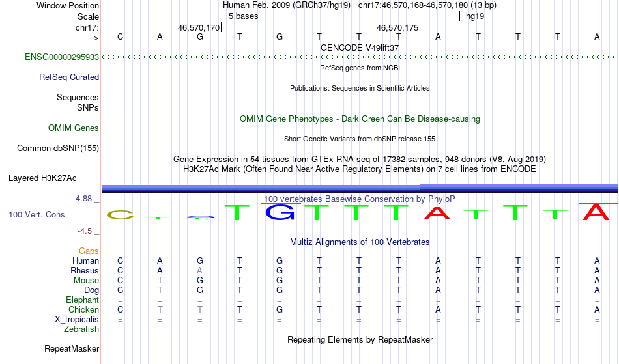The image size is (619, 364).
Task: Click the GTEx Gene Expression track title
Action: pyautogui.click(x=360, y=160)
